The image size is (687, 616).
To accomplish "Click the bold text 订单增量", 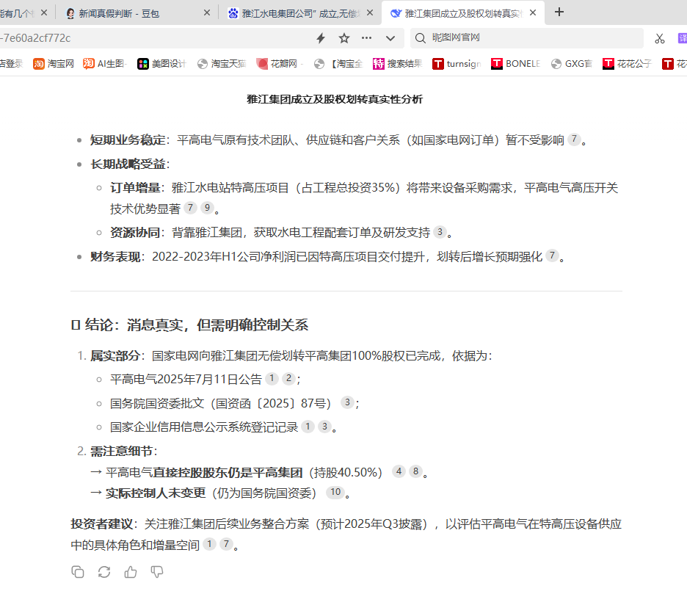I will (x=135, y=188).
